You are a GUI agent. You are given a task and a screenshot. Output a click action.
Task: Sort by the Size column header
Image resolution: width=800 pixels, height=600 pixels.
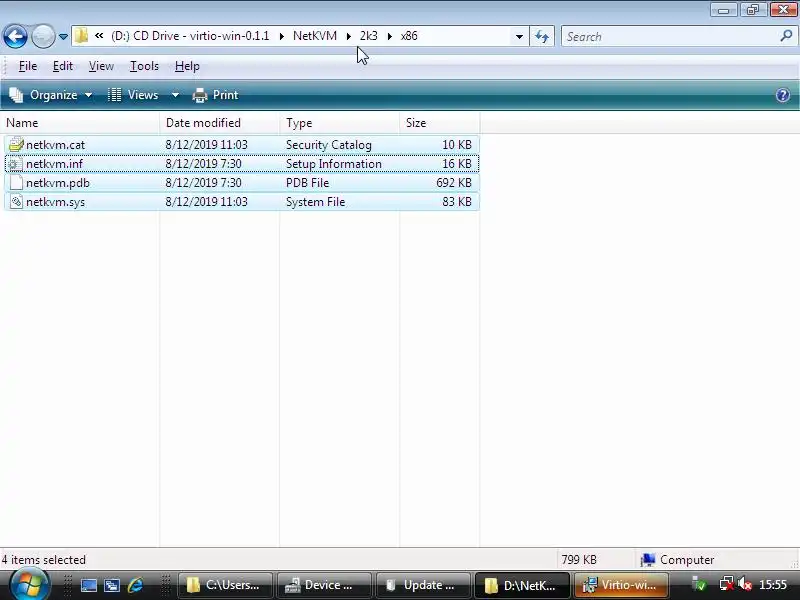440,123
